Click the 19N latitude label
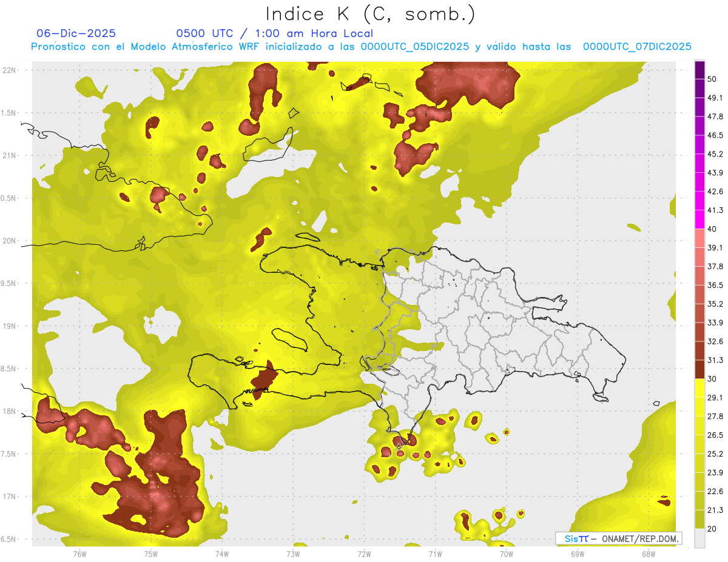Viewport: 728px width, 562px height. point(10,326)
